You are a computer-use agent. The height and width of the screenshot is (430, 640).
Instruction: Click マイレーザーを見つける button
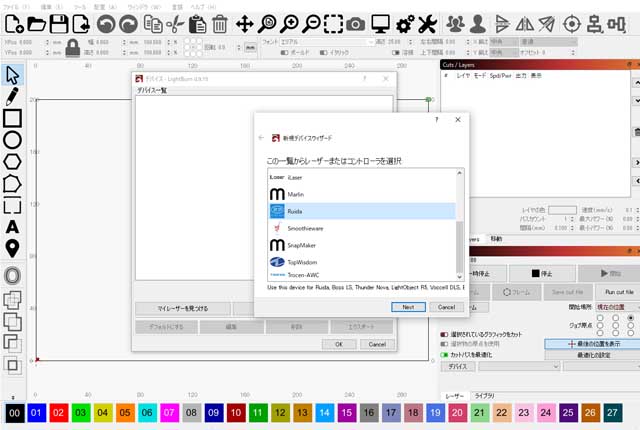click(183, 309)
